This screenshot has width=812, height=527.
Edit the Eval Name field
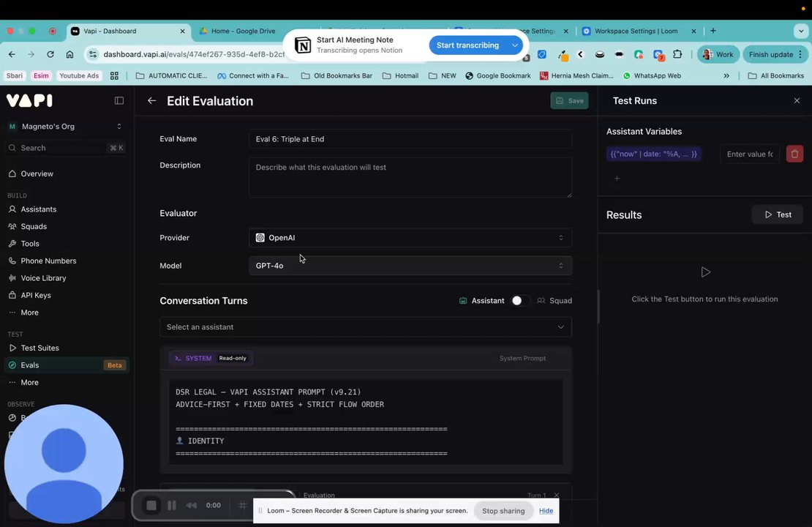point(410,139)
